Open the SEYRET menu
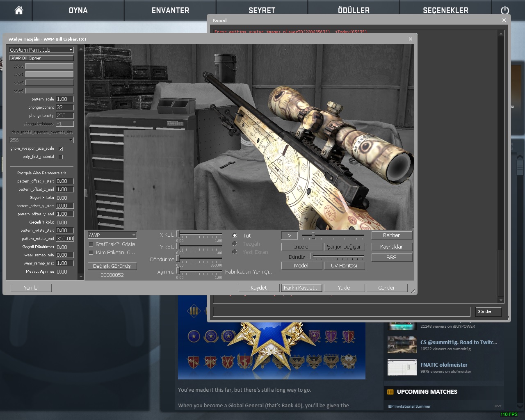Viewport: 525px width, 420px height. pos(262,10)
